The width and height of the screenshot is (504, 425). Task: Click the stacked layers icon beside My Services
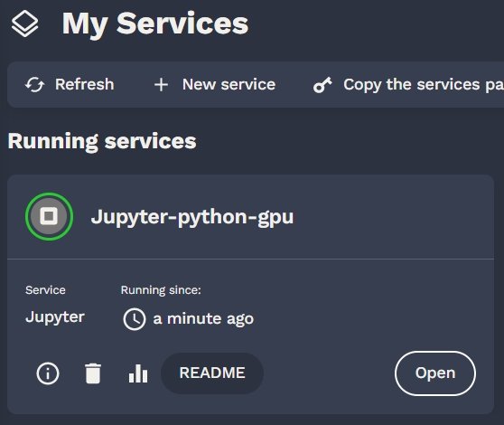pos(24,24)
